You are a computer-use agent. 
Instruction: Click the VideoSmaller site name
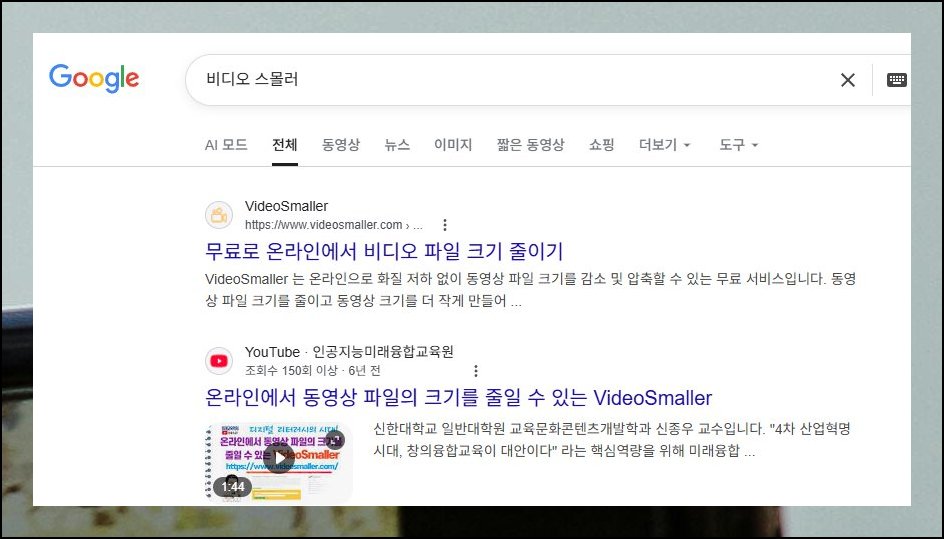[x=287, y=206]
